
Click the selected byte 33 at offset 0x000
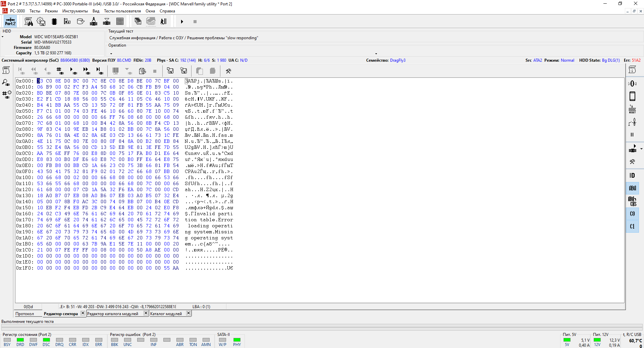40,81
